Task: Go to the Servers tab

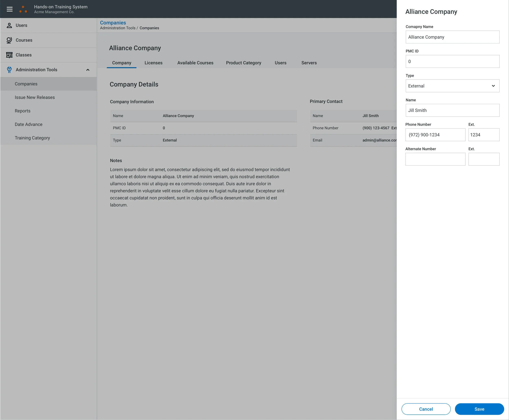Action: 309,63
